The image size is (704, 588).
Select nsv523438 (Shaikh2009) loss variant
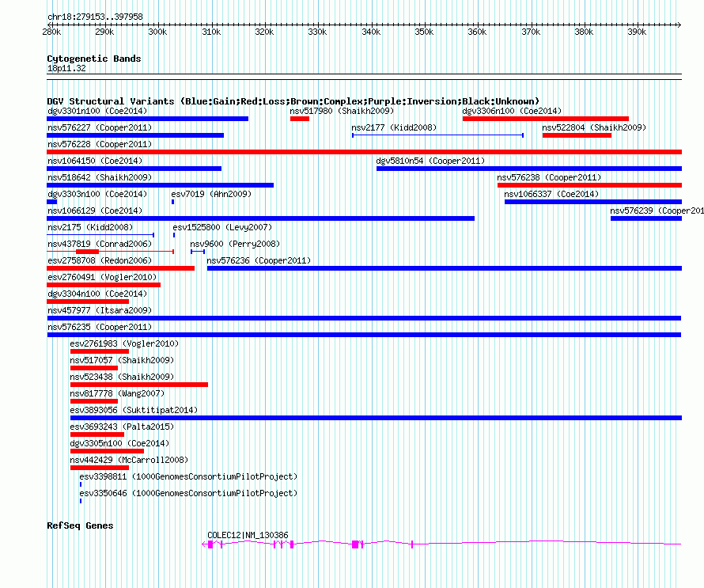[x=139, y=385]
